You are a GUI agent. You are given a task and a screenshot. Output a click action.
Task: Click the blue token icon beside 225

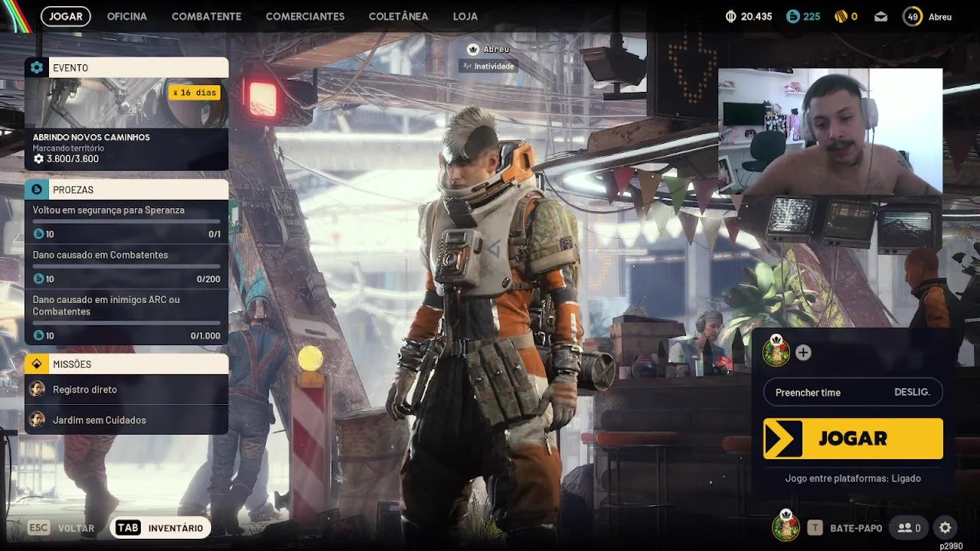tap(792, 16)
